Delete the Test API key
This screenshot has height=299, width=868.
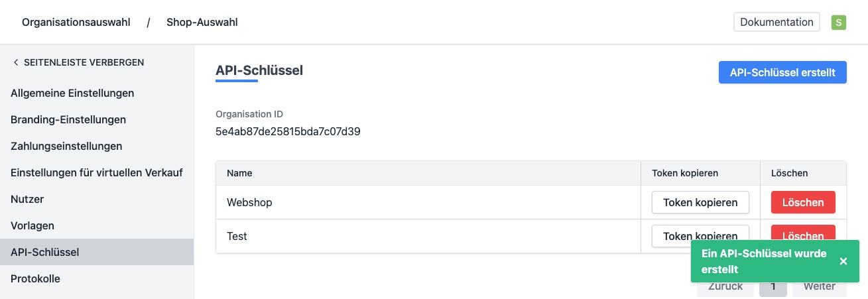coord(803,232)
